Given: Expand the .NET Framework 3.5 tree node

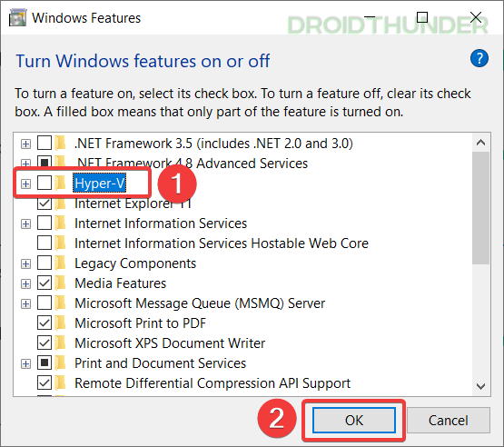Looking at the screenshot, I should pos(25,144).
